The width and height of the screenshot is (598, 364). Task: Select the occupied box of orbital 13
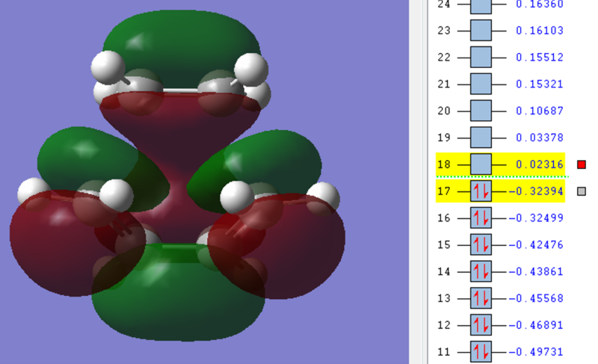coord(481,298)
